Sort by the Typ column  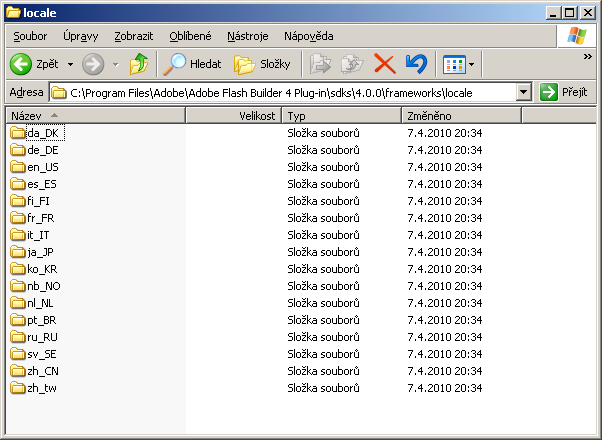342,116
